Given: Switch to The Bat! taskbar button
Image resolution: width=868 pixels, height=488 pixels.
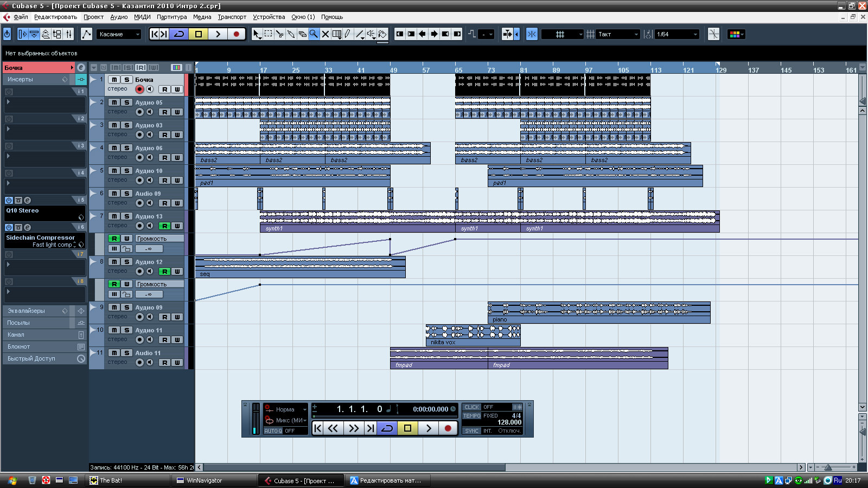Looking at the screenshot, I should click(x=129, y=480).
